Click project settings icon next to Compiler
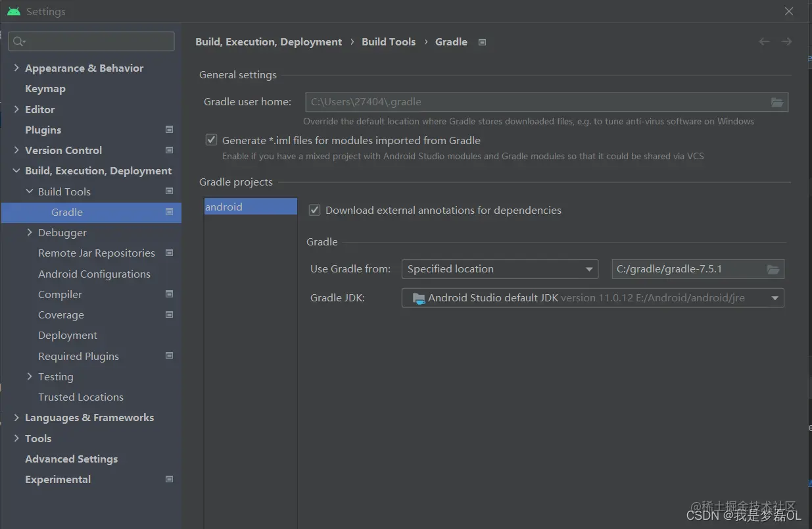 169,294
